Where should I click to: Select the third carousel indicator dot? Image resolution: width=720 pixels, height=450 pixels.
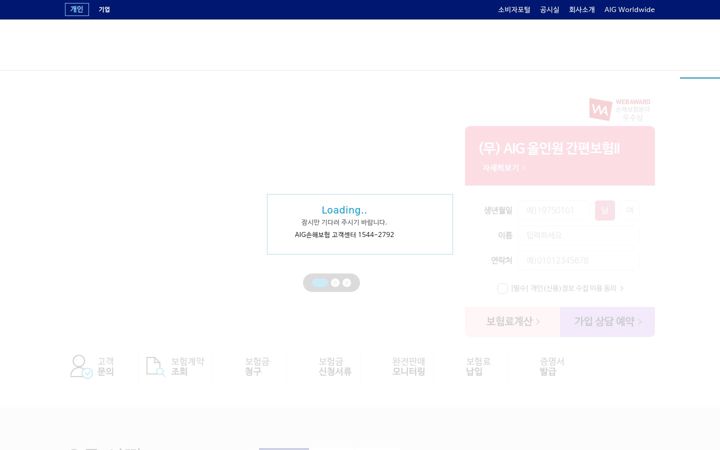(347, 283)
